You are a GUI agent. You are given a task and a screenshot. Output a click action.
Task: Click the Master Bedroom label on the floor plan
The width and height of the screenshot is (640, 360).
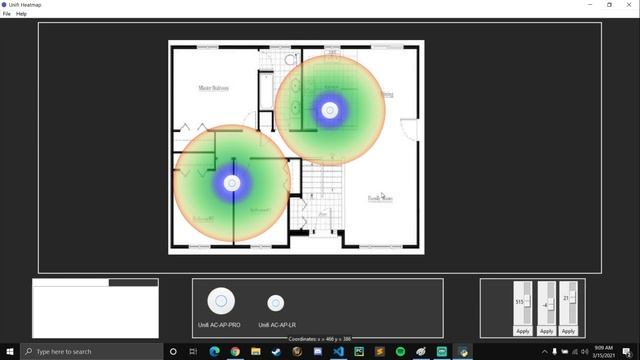click(x=213, y=88)
